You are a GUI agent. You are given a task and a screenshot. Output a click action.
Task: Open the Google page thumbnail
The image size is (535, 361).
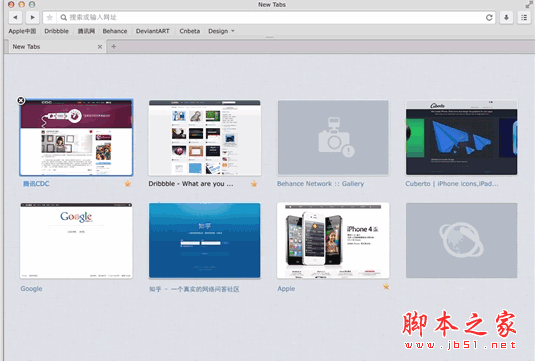(76, 241)
